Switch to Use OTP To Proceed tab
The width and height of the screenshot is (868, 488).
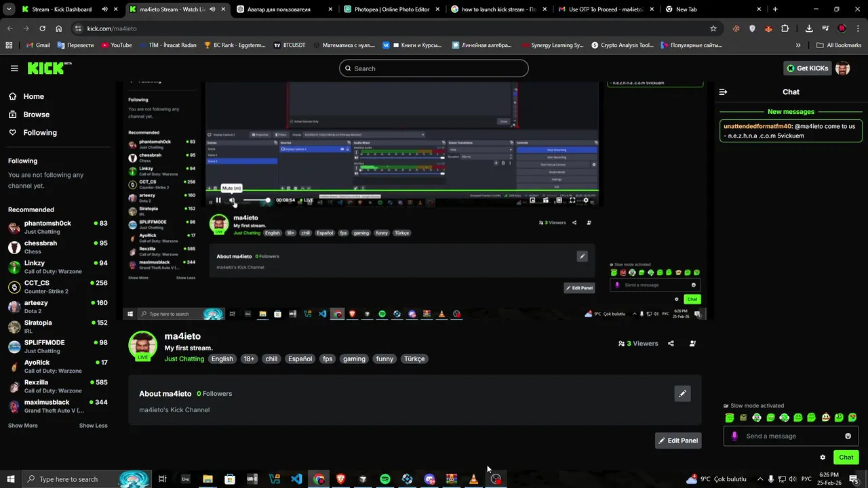[x=607, y=9]
